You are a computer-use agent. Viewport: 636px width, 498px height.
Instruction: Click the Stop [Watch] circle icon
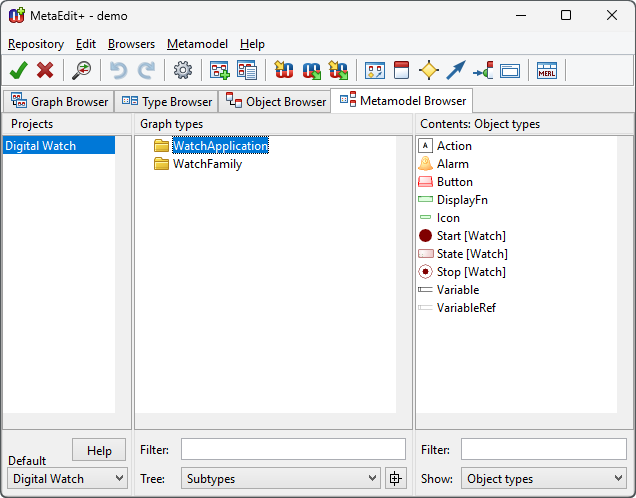click(x=425, y=272)
